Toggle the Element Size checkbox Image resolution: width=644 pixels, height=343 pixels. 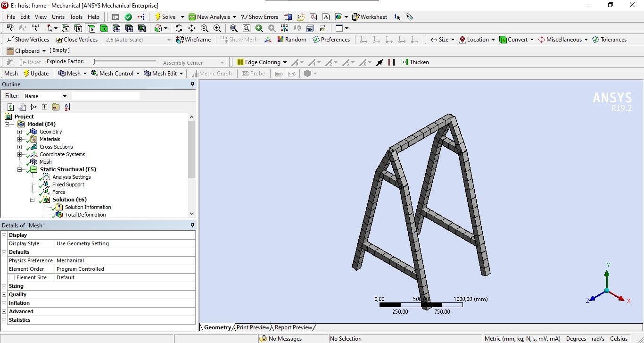pos(12,277)
